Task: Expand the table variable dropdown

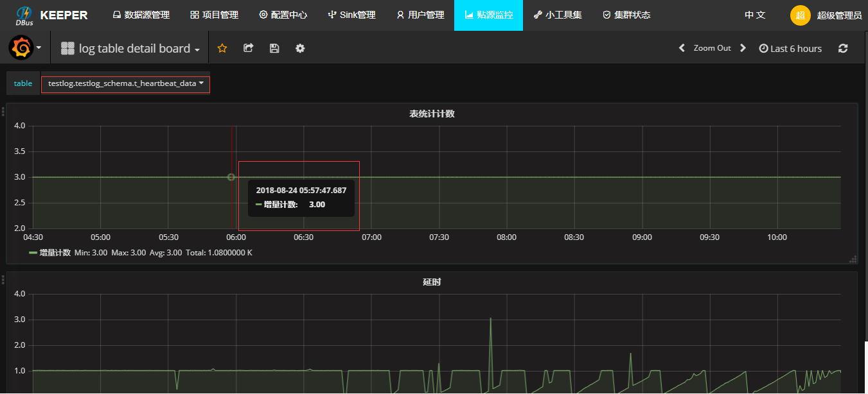Action: (x=125, y=83)
